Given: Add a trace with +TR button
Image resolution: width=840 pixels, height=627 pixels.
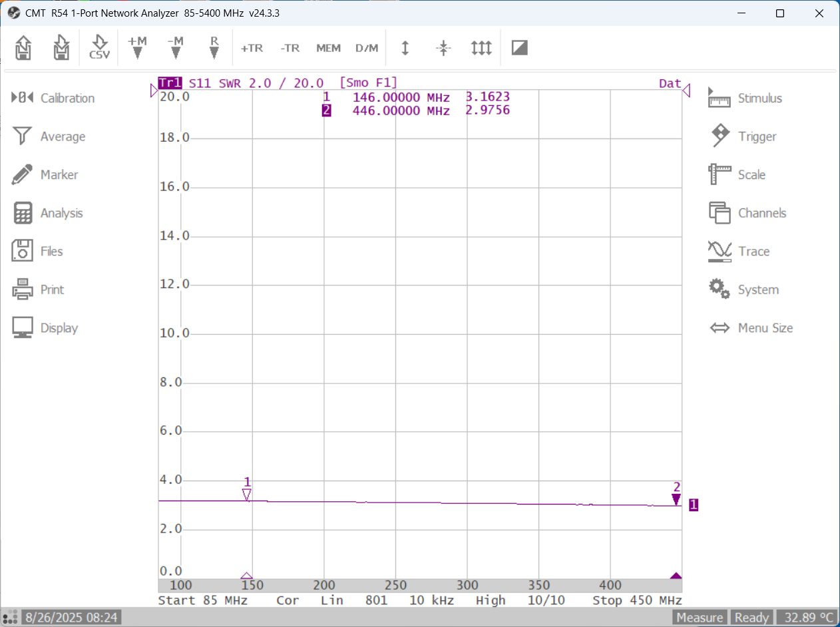Looking at the screenshot, I should (x=252, y=48).
